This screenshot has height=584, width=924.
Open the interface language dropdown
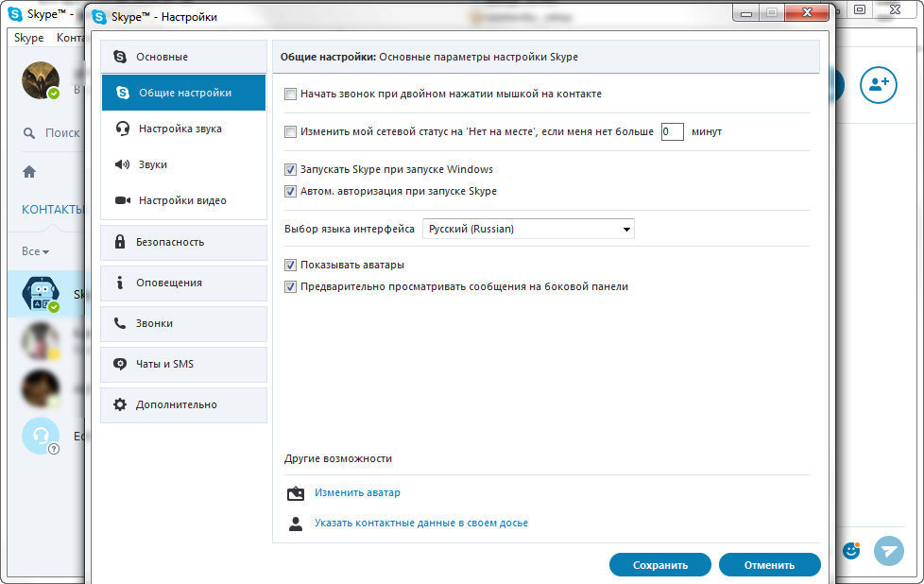click(x=528, y=229)
